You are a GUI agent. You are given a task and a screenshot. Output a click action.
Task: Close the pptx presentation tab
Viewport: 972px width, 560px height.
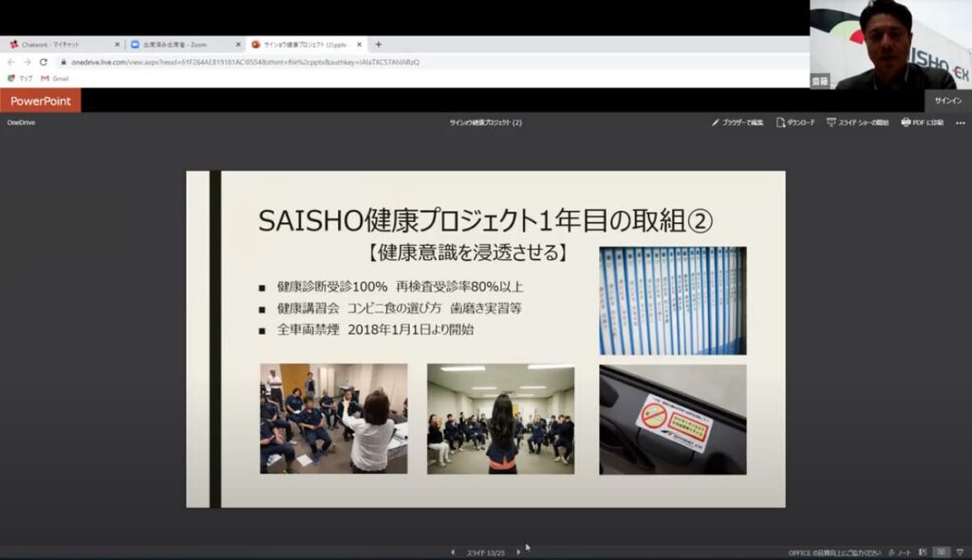(x=359, y=45)
